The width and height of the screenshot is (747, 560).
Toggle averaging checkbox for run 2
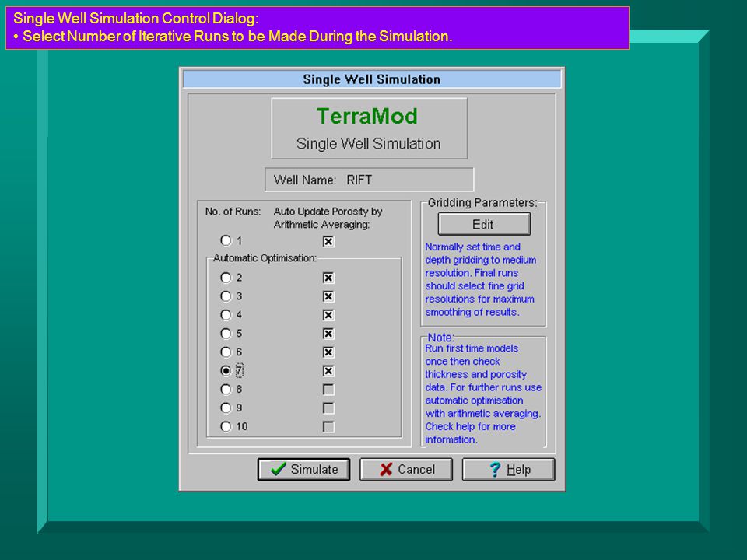click(x=328, y=278)
